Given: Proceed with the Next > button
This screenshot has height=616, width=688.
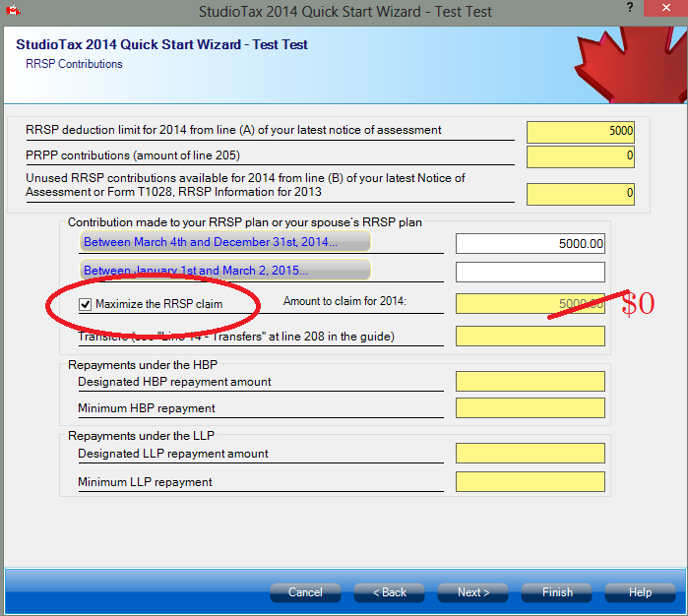Looking at the screenshot, I should click(x=473, y=592).
